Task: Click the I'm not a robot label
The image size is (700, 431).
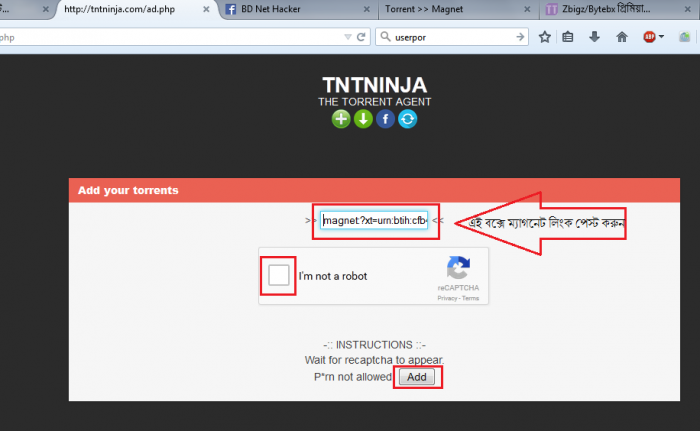Action: (333, 276)
